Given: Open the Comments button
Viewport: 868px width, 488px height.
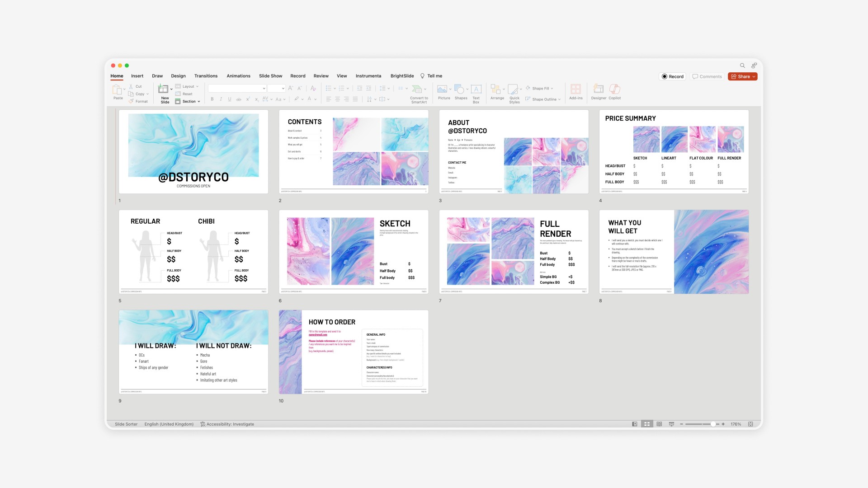Looking at the screenshot, I should [x=707, y=77].
